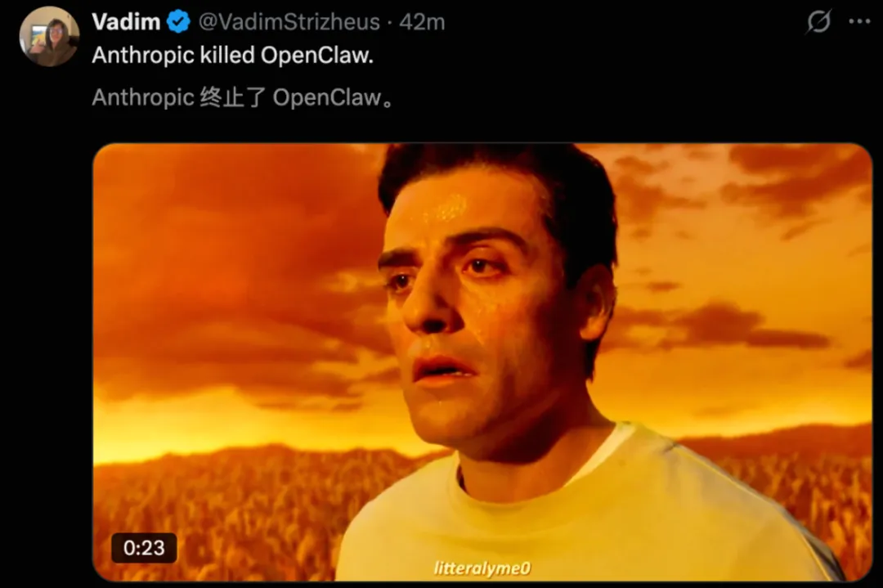Click the wheat field in the video thumbnail
The width and height of the screenshot is (883, 588).
226,507
